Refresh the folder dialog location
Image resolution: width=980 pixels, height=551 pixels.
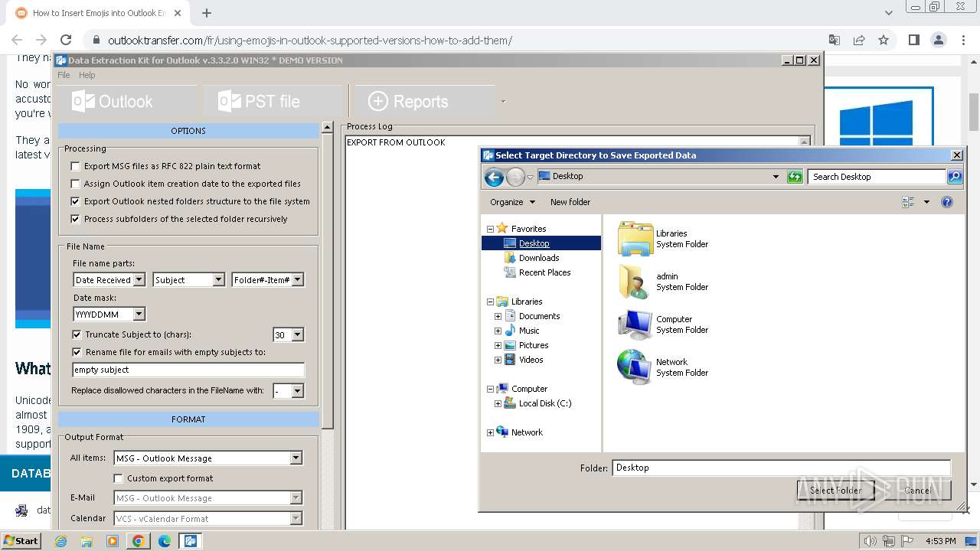coord(795,177)
